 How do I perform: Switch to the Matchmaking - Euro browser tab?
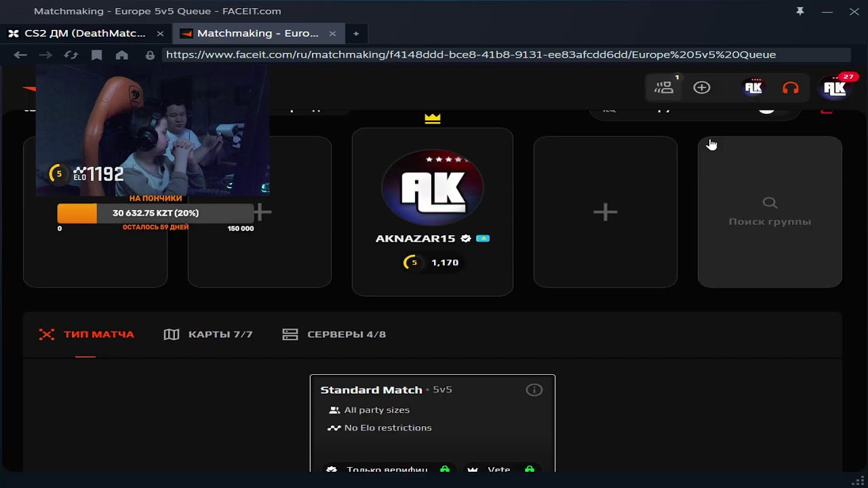point(258,33)
